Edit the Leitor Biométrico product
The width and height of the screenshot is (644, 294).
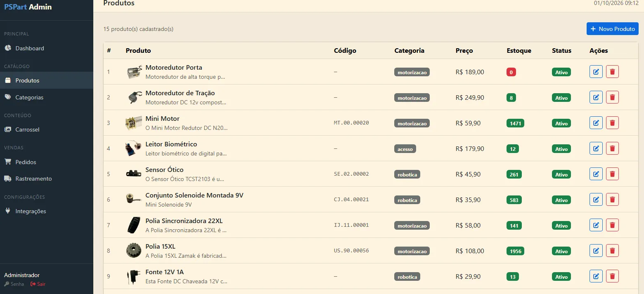click(596, 148)
